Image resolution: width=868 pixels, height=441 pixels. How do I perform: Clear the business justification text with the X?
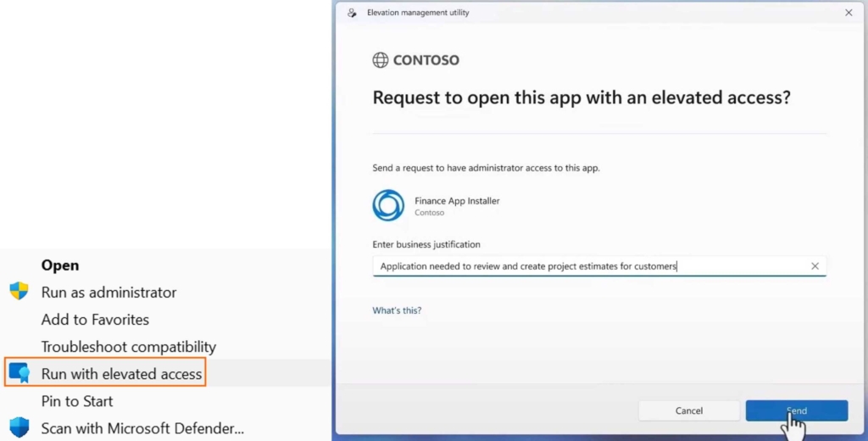tap(815, 266)
